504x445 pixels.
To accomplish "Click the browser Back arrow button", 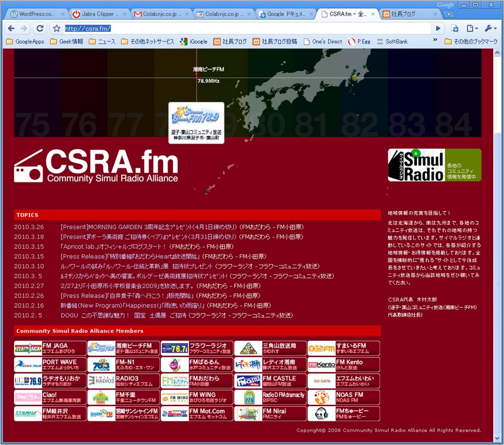I will tap(11, 29).
